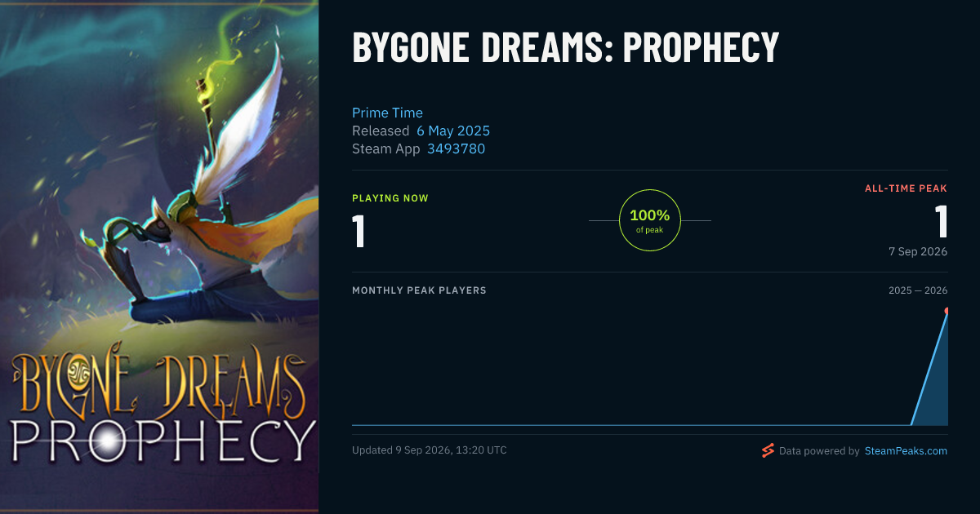Click the 2025 — 2026 chart range label
Screen dimensions: 980x514
coord(918,290)
